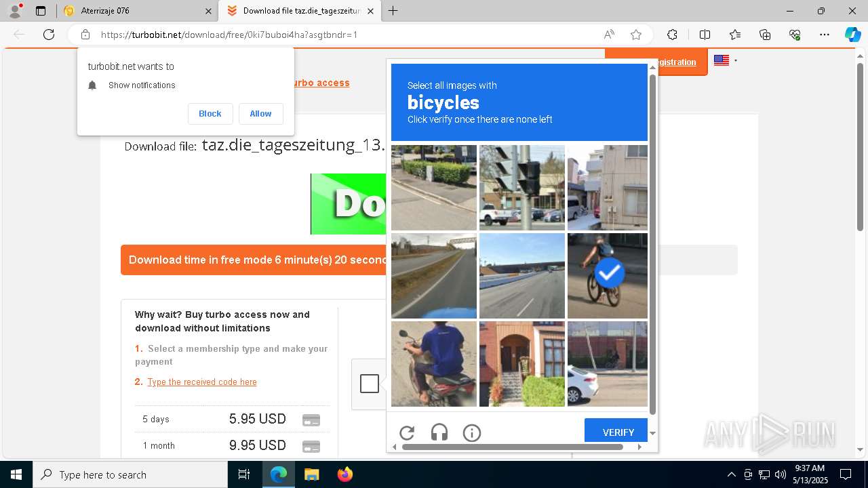The image size is (868, 488).
Task: Open Collections icon in toolbar
Action: 765,35
